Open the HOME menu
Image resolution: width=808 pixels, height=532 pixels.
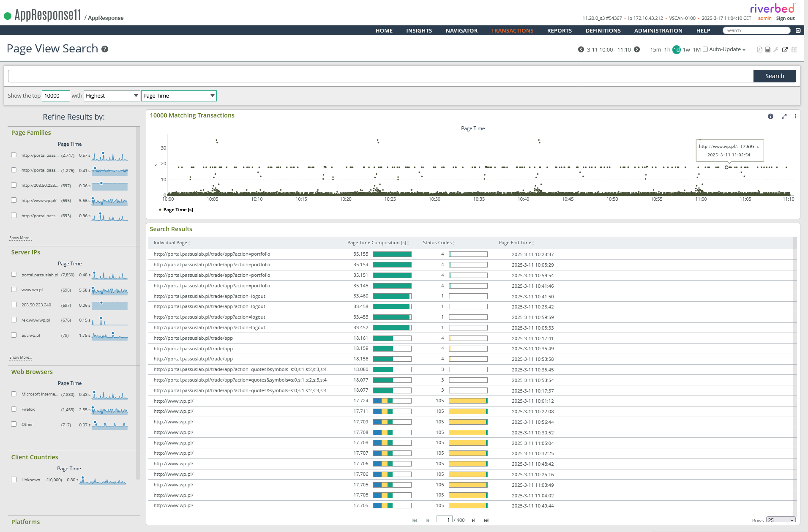[384, 30]
